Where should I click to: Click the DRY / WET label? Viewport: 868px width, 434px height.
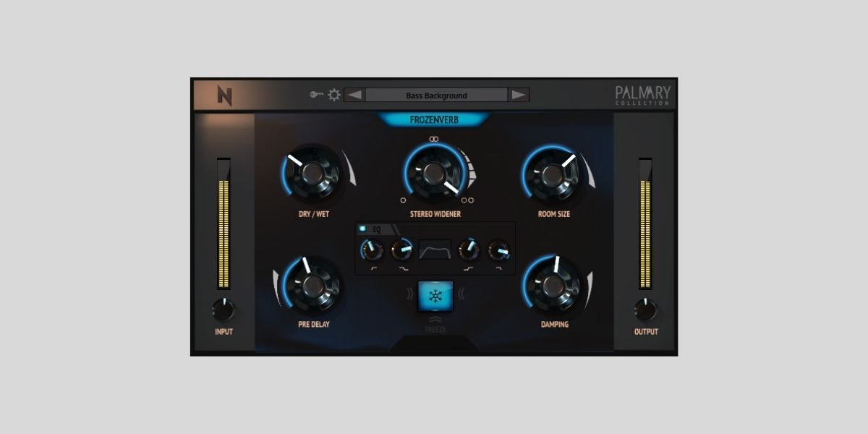(314, 215)
